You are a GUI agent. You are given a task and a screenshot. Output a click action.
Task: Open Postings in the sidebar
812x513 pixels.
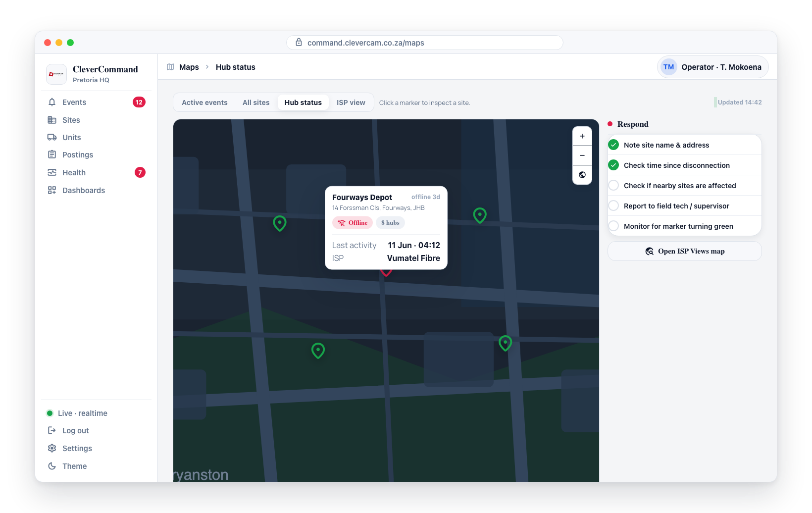[x=96, y=154]
